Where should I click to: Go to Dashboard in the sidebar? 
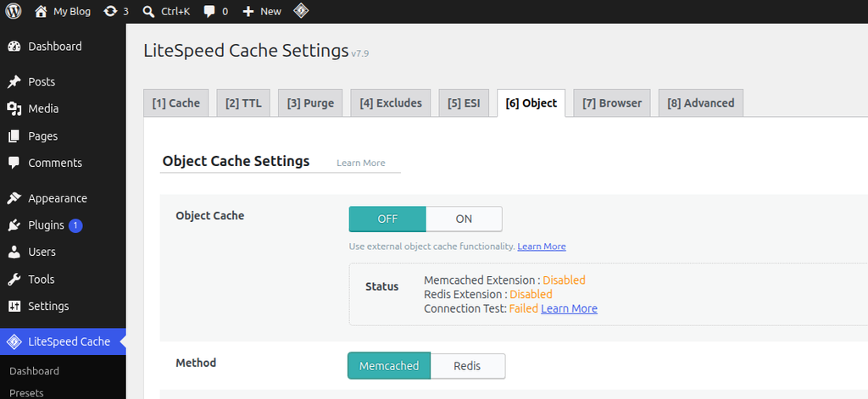click(x=55, y=47)
